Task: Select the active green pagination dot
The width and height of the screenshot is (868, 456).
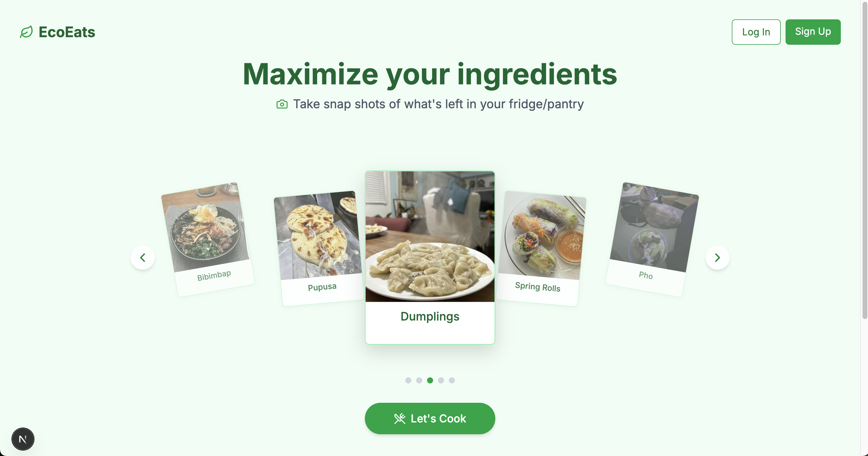Action: tap(430, 380)
